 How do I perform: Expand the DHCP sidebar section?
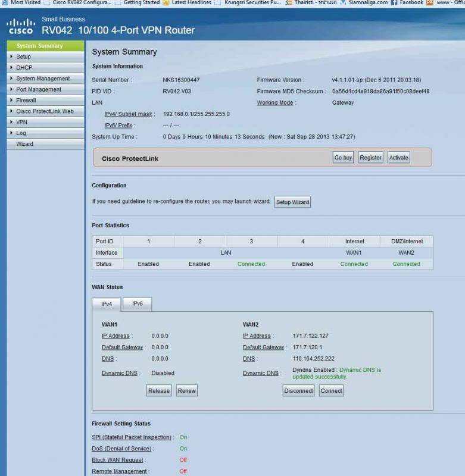(x=24, y=68)
